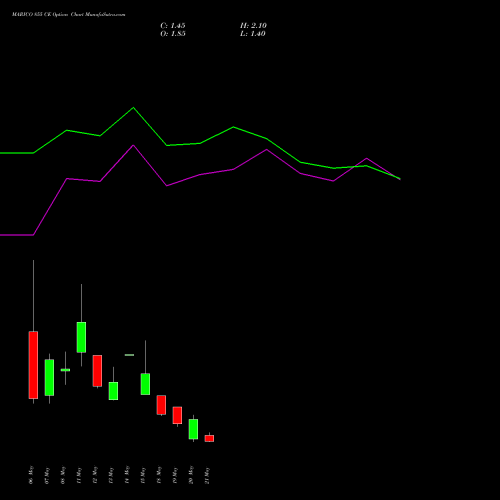This screenshot has width=500, height=500.
Task: Click the MARICO 855 CE chart title
Action: 69,15
